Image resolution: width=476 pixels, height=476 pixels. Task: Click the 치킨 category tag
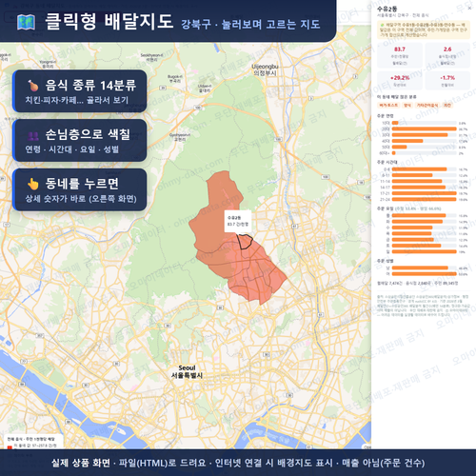447,105
